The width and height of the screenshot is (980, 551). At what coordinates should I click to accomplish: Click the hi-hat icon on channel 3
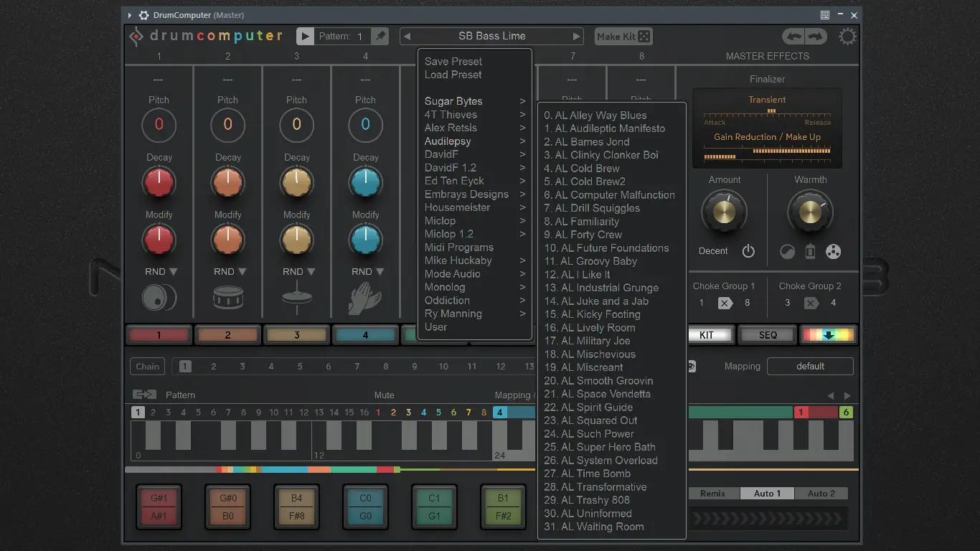[x=296, y=298]
